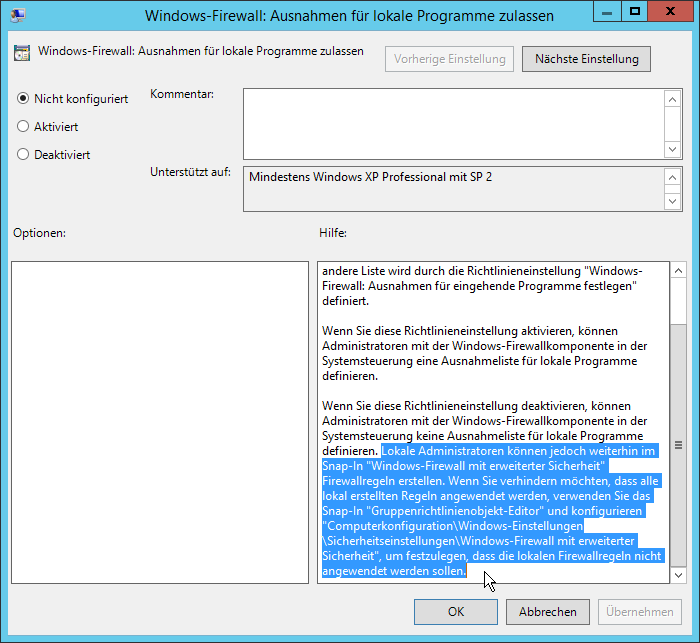Go to Nächste Einstellung
Image resolution: width=700 pixels, height=643 pixels.
587,59
